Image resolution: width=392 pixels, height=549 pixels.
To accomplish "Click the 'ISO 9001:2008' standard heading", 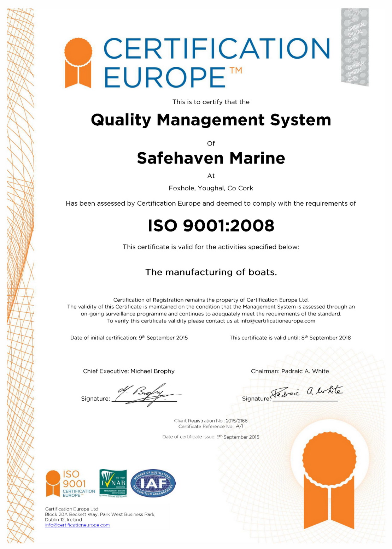I will [x=211, y=225].
